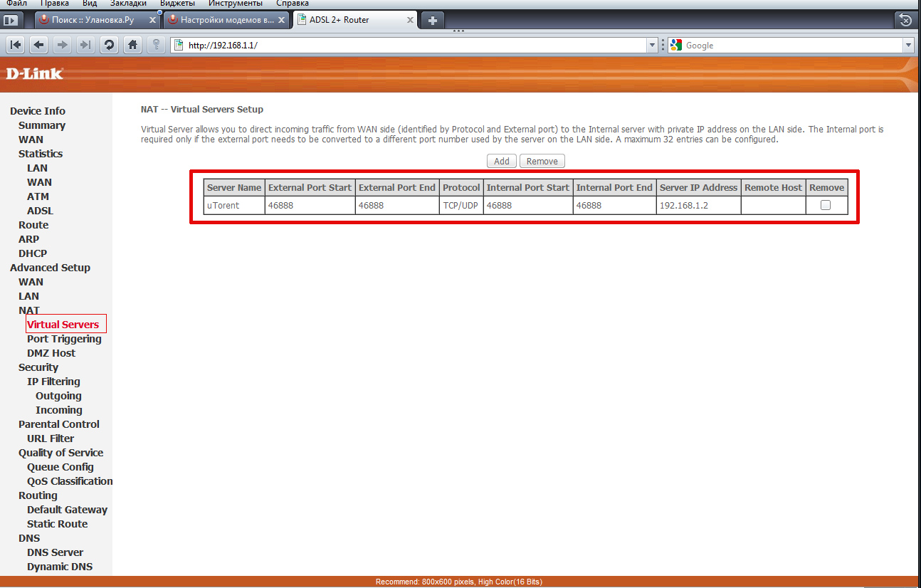Screen dimensions: 921x588
Task: Open the Route page
Action: 33,225
